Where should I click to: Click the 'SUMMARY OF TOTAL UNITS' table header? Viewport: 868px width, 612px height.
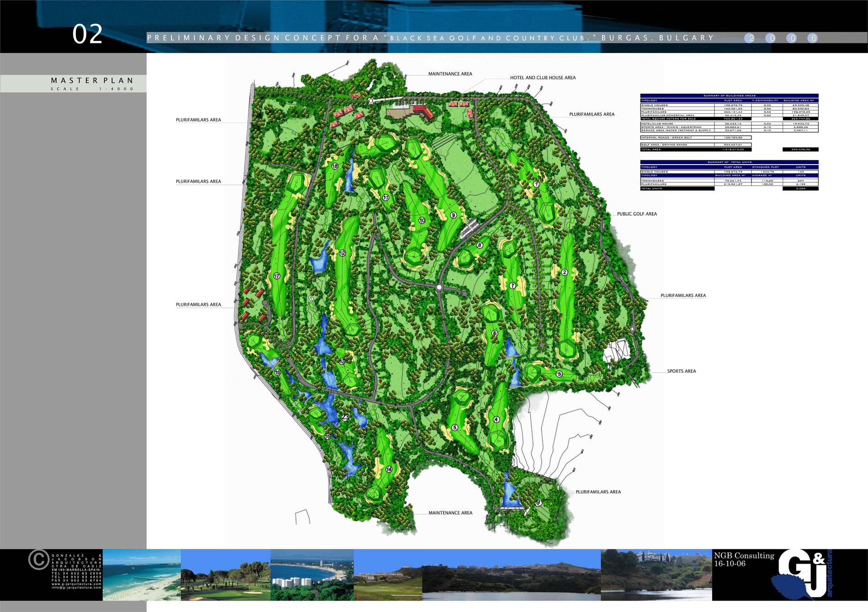[x=729, y=162]
